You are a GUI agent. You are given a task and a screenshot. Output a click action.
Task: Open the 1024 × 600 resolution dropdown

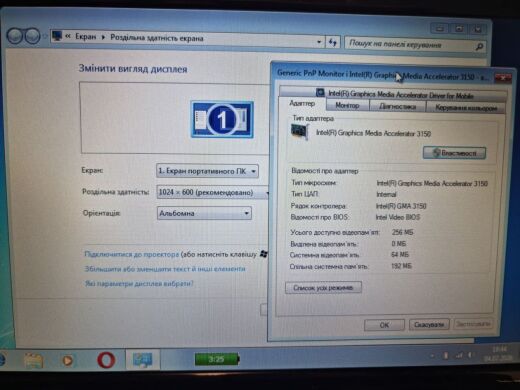click(x=213, y=192)
